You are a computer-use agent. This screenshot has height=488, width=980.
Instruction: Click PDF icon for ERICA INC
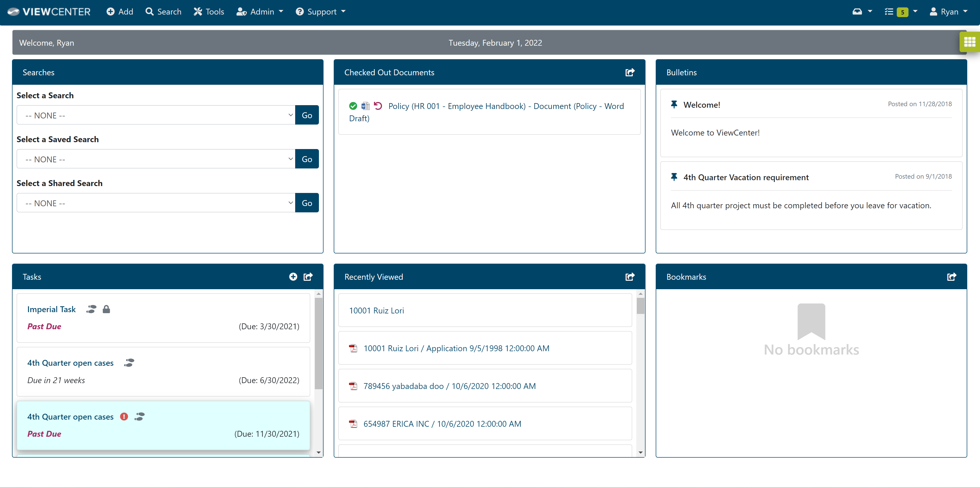[353, 424]
